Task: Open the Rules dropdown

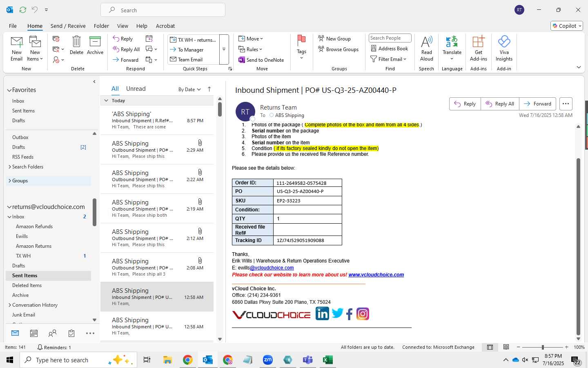Action: click(250, 49)
